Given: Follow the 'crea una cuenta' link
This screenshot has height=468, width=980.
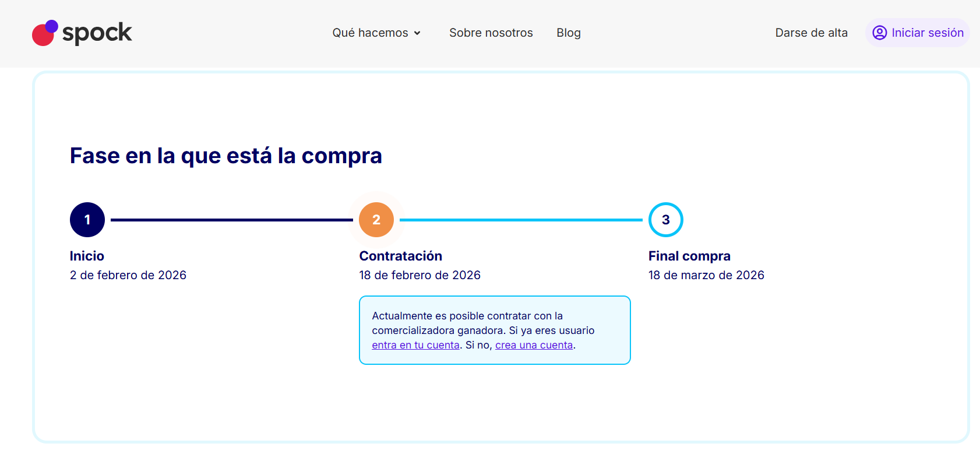Looking at the screenshot, I should point(534,345).
